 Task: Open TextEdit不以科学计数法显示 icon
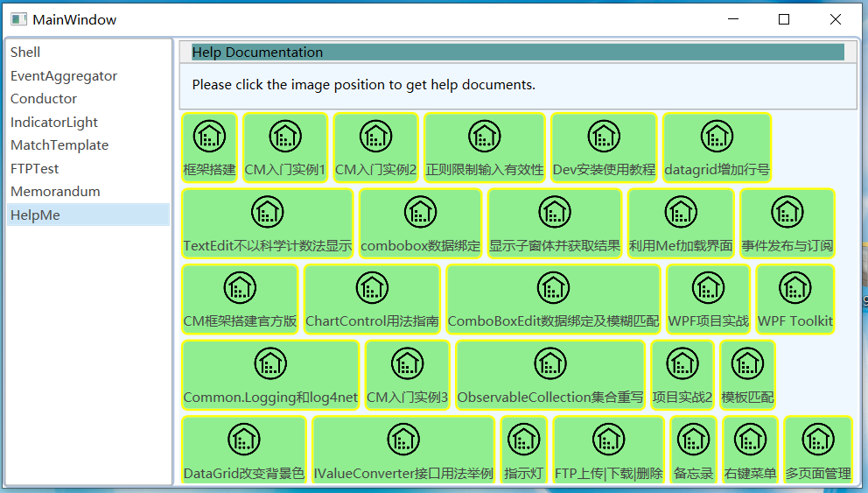(268, 212)
